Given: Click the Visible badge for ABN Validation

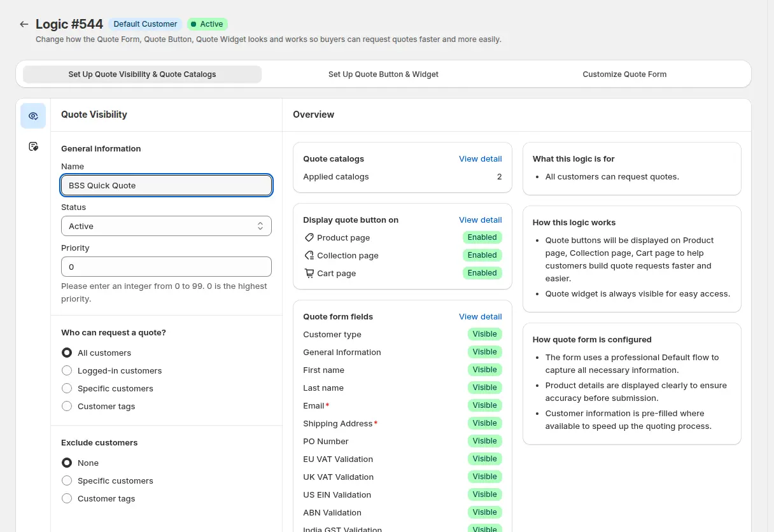Looking at the screenshot, I should point(484,512).
